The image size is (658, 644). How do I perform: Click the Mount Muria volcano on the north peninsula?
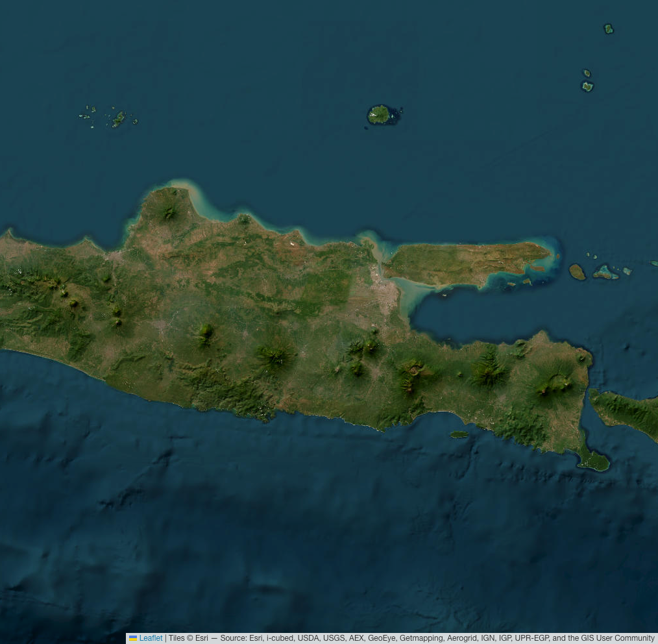coord(169,211)
